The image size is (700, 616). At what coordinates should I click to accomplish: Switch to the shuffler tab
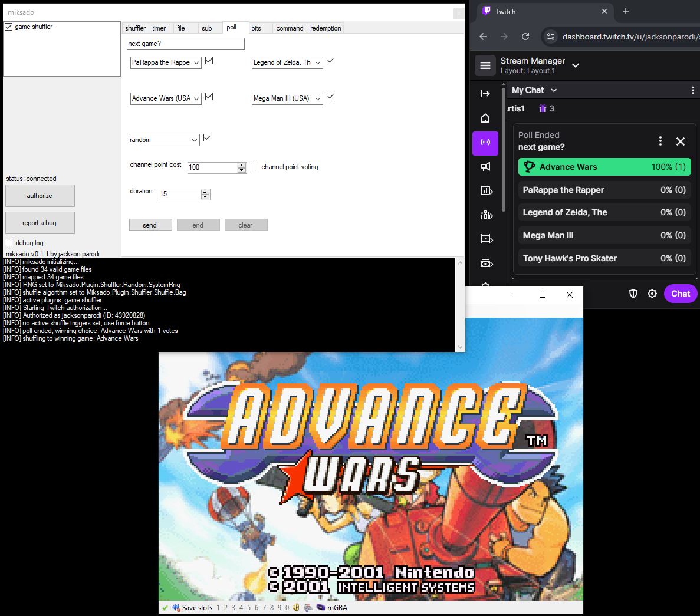[x=135, y=28]
